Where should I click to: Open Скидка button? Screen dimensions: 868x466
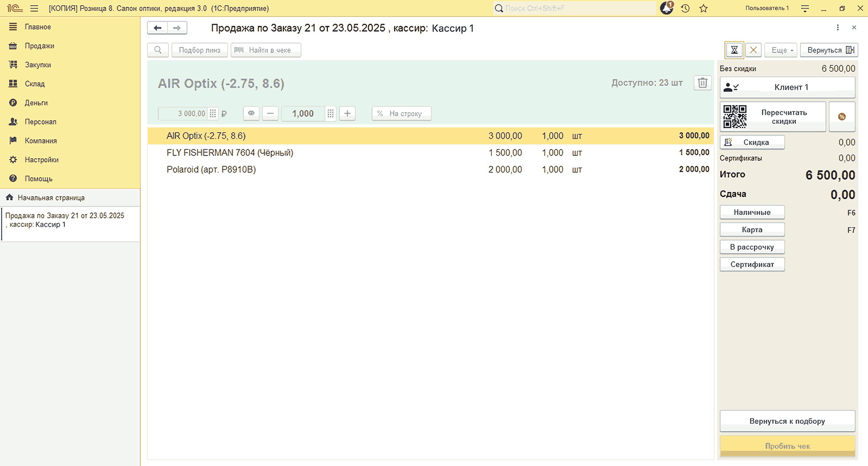click(x=752, y=142)
